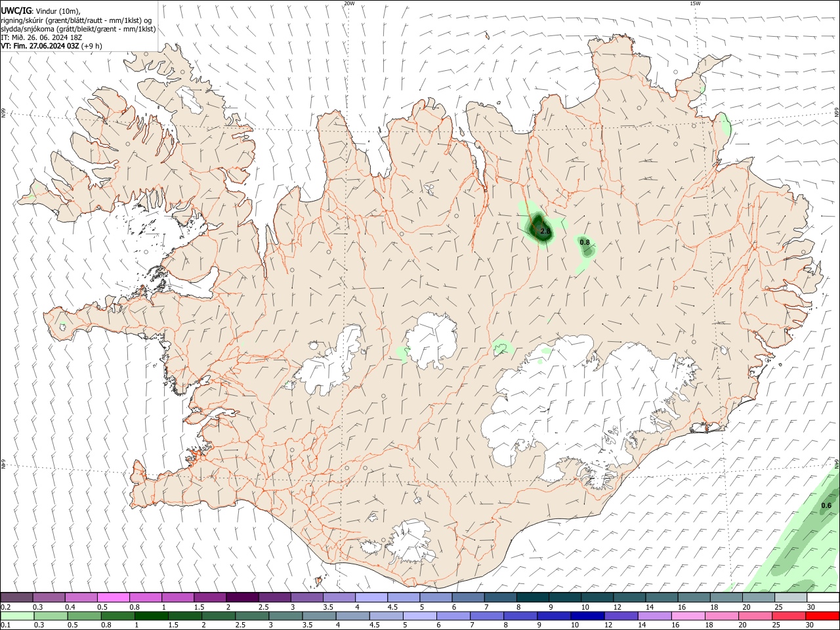Select light pink lower swatch between 16 and 18
Screen dimensions: 840x630
click(x=686, y=616)
